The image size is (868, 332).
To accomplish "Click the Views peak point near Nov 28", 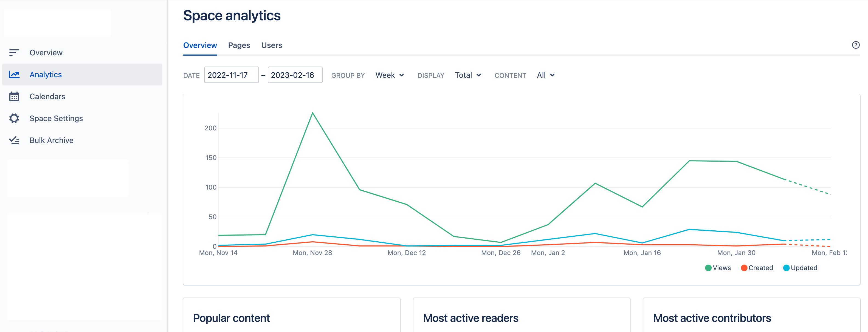I will pyautogui.click(x=312, y=113).
